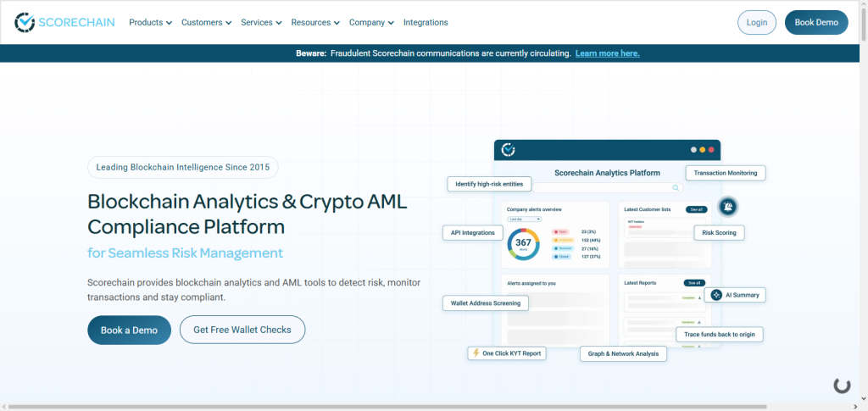
Task: Go to the Integrations page
Action: [426, 23]
